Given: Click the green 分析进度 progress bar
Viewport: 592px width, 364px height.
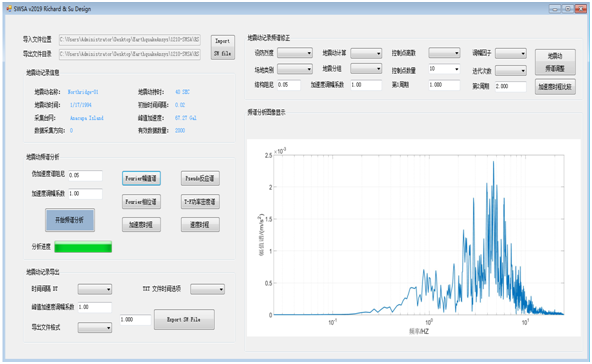Looking at the screenshot, I should [x=83, y=247].
